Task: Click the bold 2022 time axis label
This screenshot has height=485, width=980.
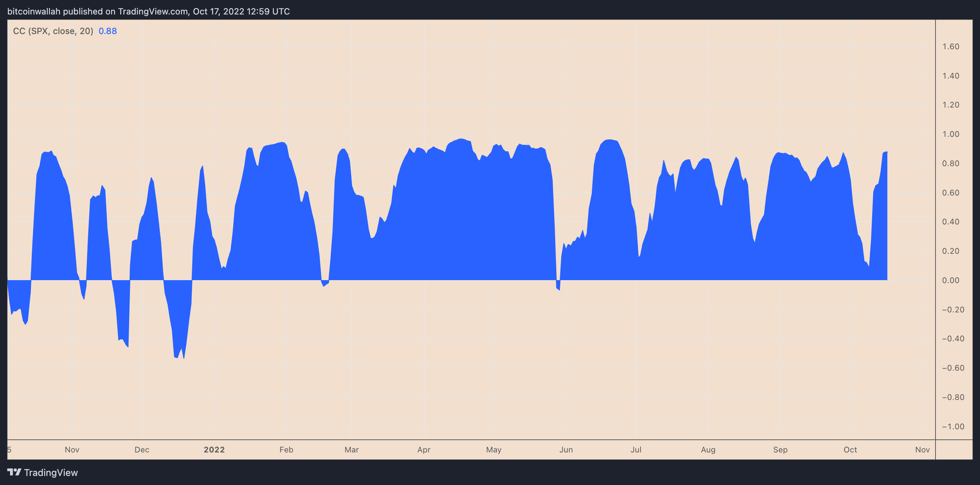Action: [x=214, y=450]
